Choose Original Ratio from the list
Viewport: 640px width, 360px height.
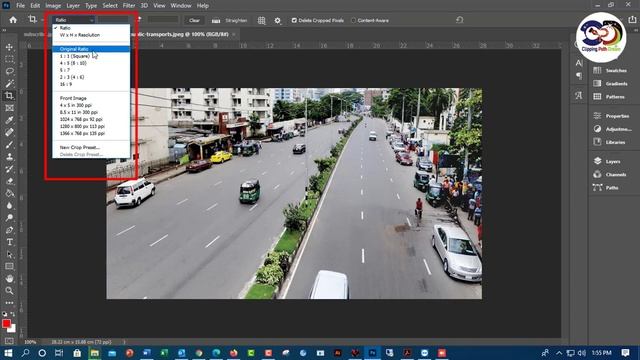point(91,49)
